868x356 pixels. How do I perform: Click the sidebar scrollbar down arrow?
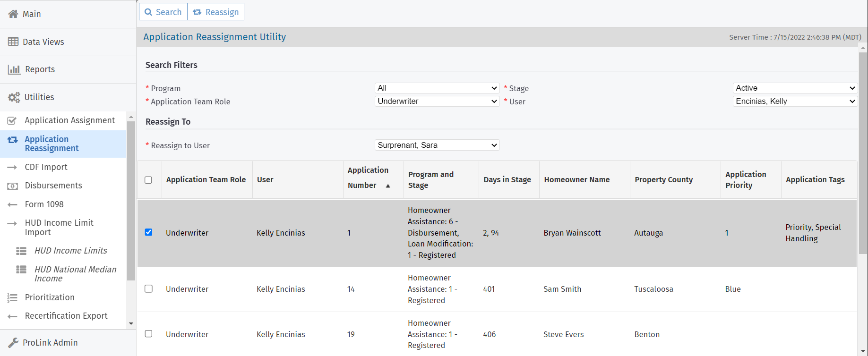tap(131, 323)
